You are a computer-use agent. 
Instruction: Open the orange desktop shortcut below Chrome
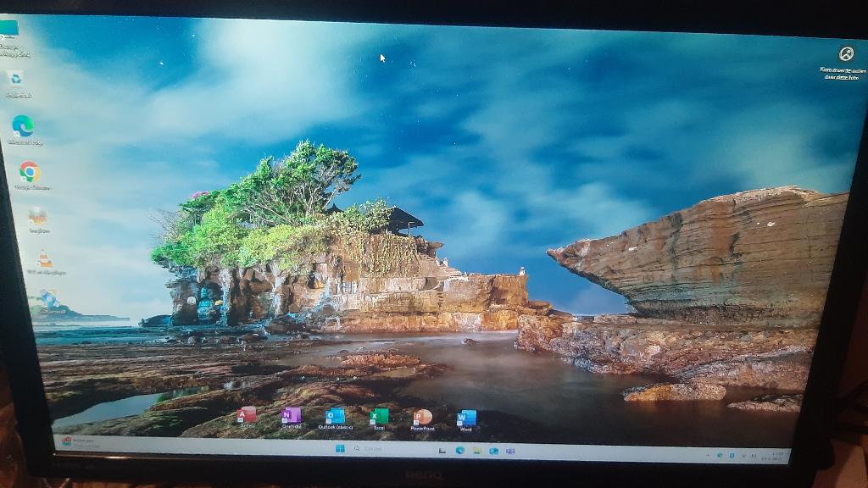37,220
